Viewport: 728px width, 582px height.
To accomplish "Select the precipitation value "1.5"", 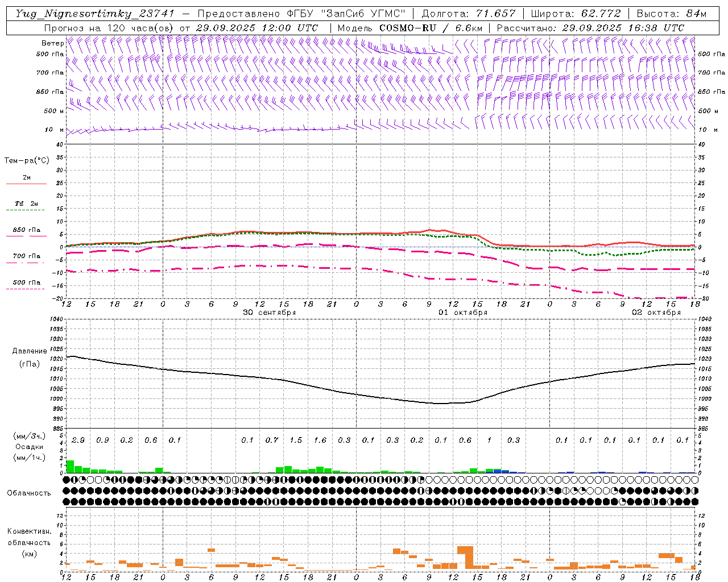I will pyautogui.click(x=296, y=440).
